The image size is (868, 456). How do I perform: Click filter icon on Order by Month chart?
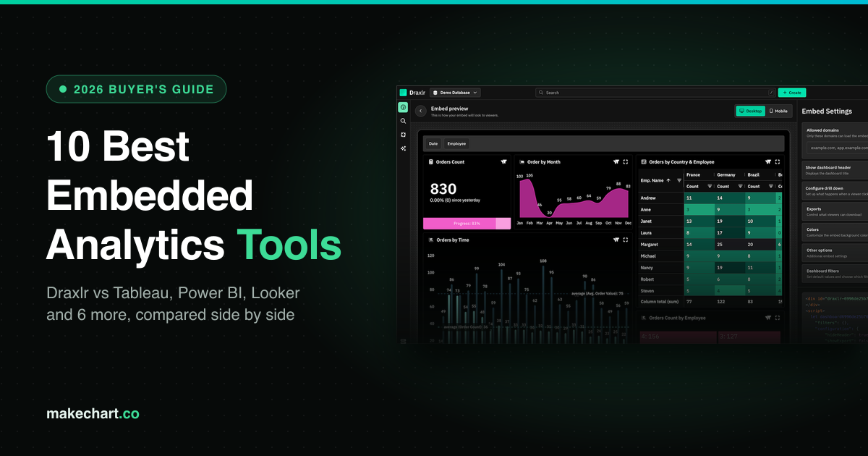(x=616, y=162)
